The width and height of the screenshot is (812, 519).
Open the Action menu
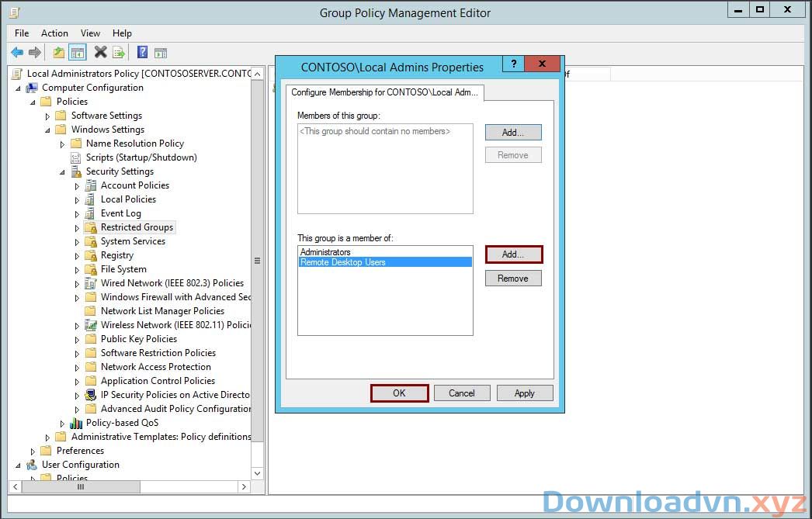[54, 33]
